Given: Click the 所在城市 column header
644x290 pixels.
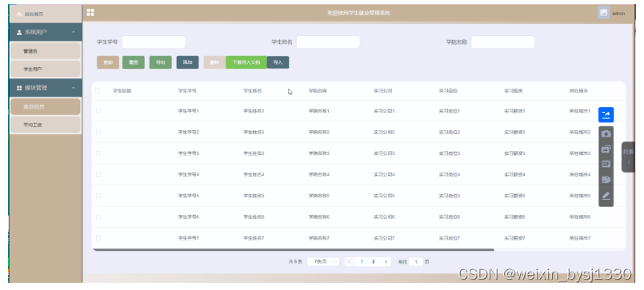Looking at the screenshot, I should point(578,90).
